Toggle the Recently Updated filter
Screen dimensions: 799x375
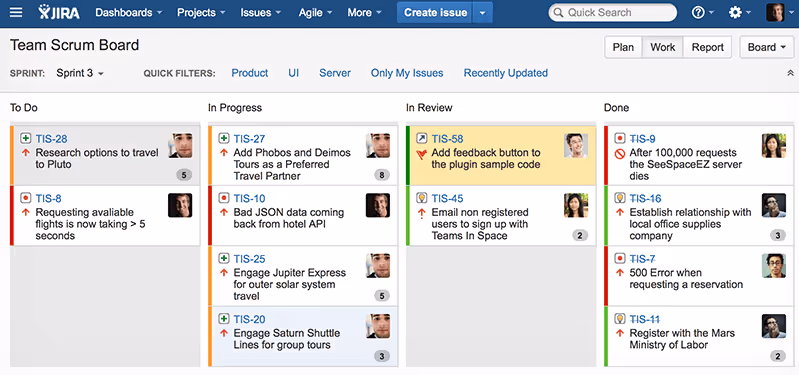point(505,73)
